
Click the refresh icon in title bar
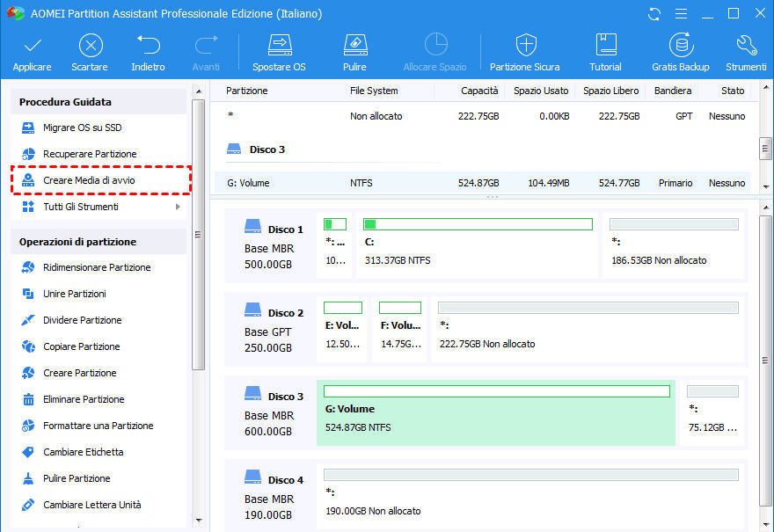[654, 14]
